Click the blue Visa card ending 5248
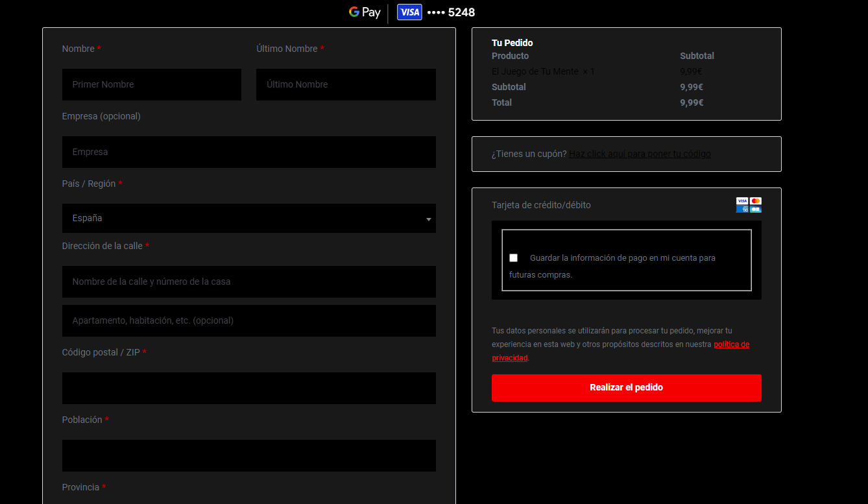 pyautogui.click(x=409, y=12)
